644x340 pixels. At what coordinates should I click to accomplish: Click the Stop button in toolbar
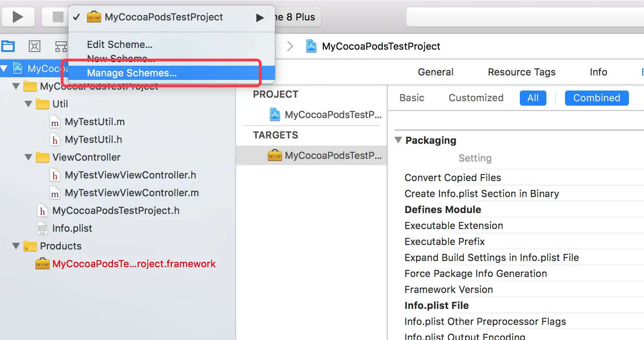58,17
